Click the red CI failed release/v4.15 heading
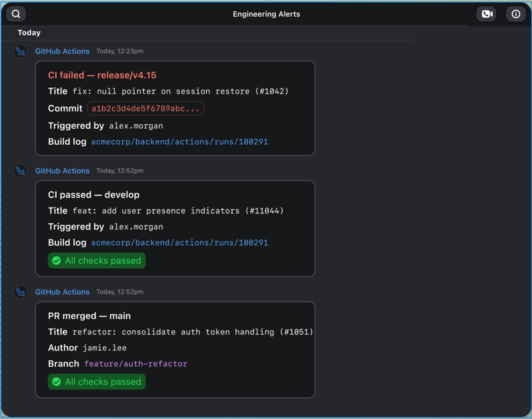Viewport: 532px width, 419px height. pyautogui.click(x=102, y=75)
